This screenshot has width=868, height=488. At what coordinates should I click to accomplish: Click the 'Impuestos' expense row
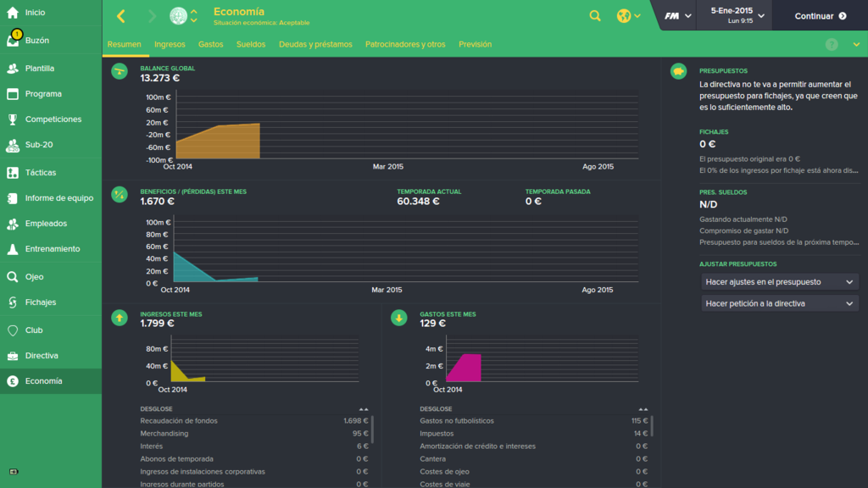pos(534,434)
